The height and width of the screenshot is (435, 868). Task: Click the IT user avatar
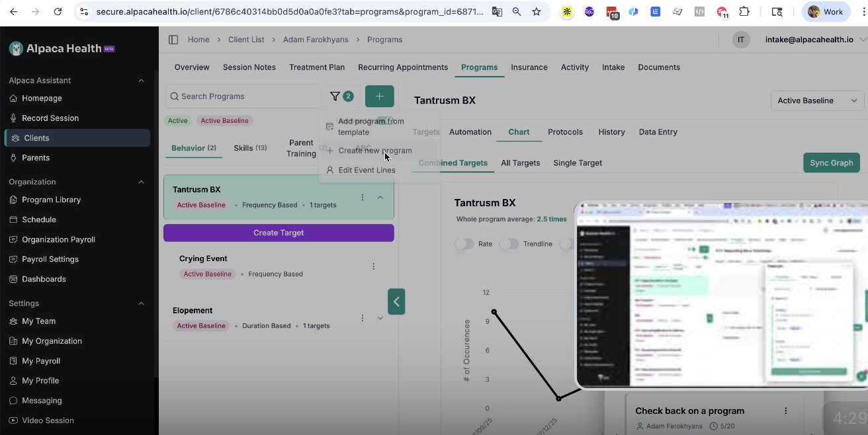pos(741,40)
